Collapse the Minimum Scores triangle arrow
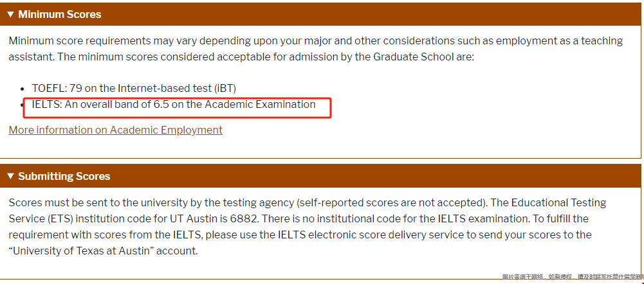Viewport: 644px width, 284px height. [x=11, y=15]
